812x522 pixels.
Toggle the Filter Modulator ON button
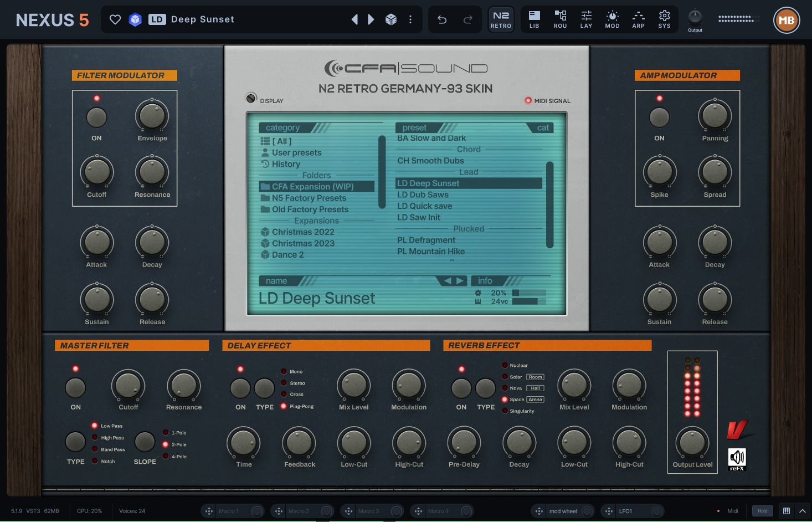97,117
